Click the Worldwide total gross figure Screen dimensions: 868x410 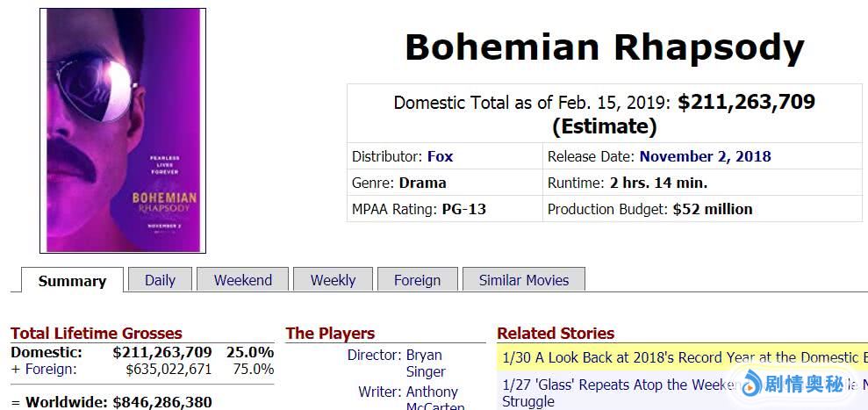(161, 402)
